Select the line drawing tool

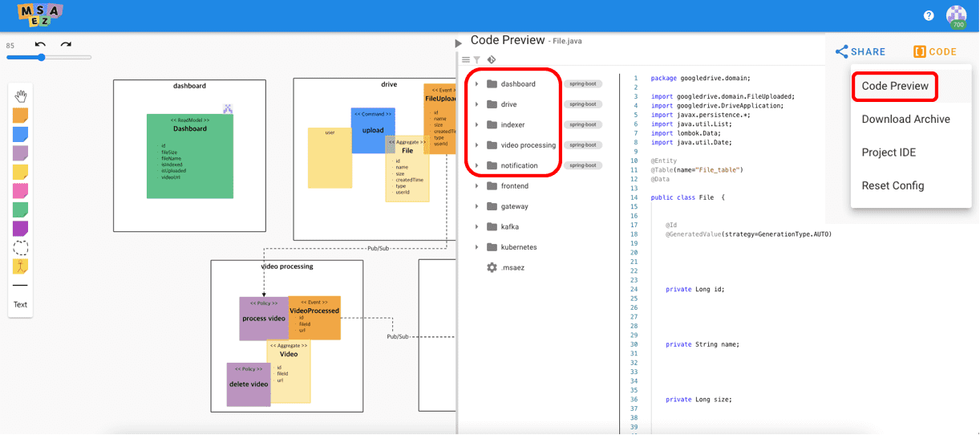pos(20,285)
